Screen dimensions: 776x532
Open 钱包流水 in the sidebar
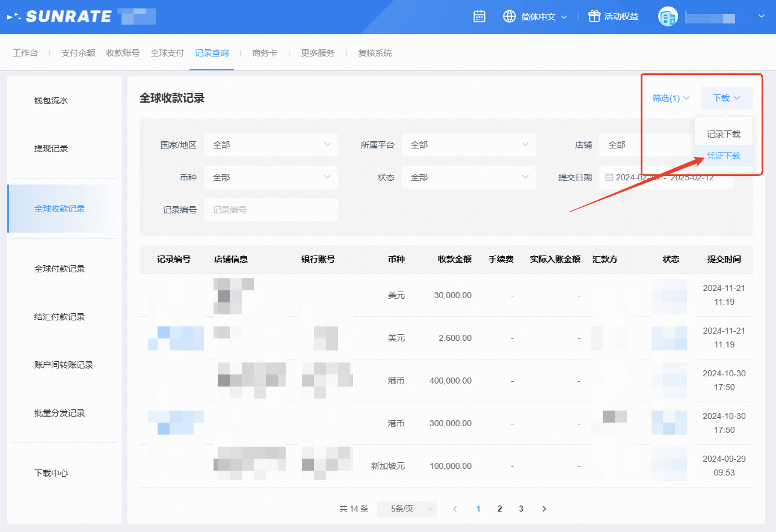click(x=51, y=100)
